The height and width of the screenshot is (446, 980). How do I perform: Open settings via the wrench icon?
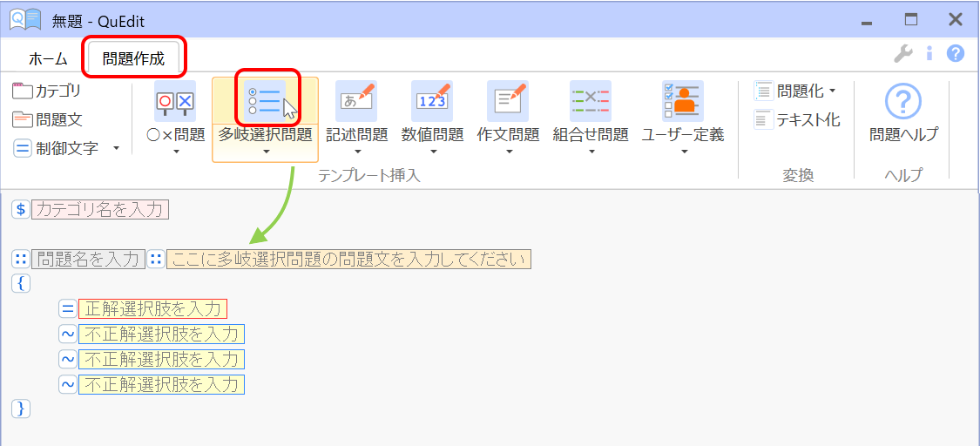902,54
